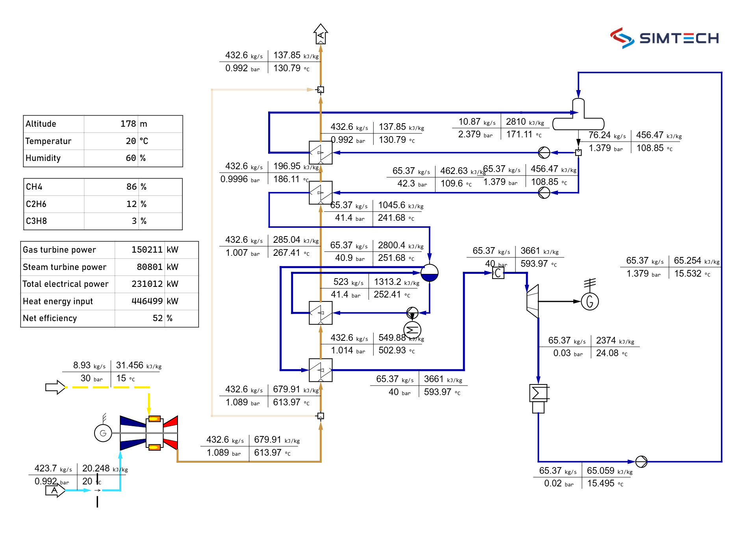The height and width of the screenshot is (534, 756).
Task: Select the evaporator circulation pump
Action: tap(412, 313)
